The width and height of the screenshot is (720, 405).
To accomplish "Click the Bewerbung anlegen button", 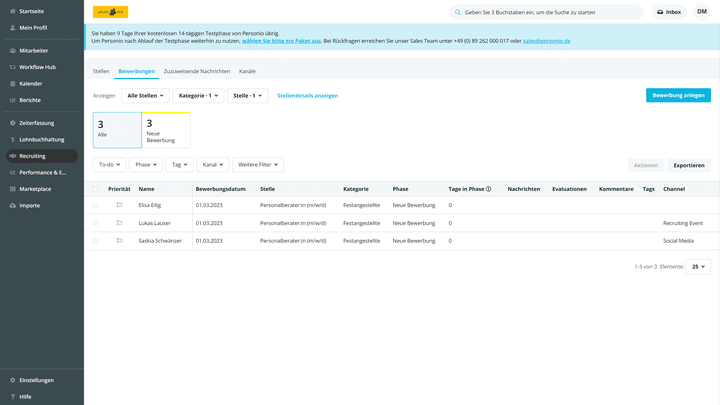I will pos(678,95).
